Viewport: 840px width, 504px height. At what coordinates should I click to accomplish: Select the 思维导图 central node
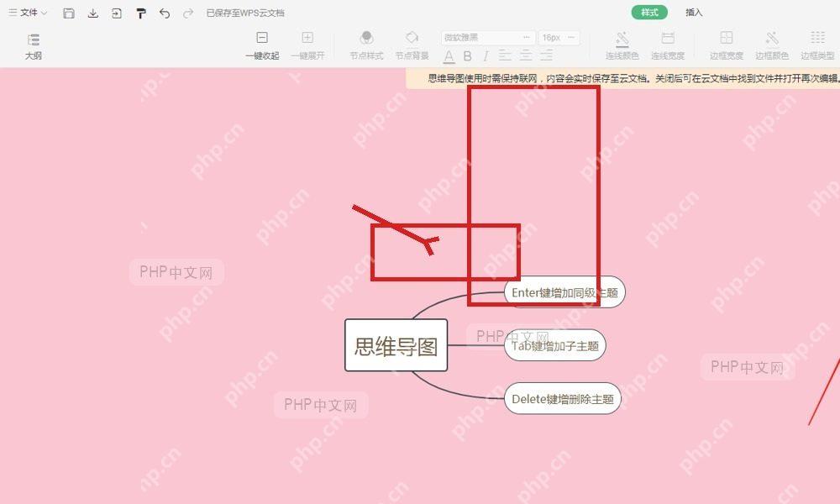click(396, 345)
